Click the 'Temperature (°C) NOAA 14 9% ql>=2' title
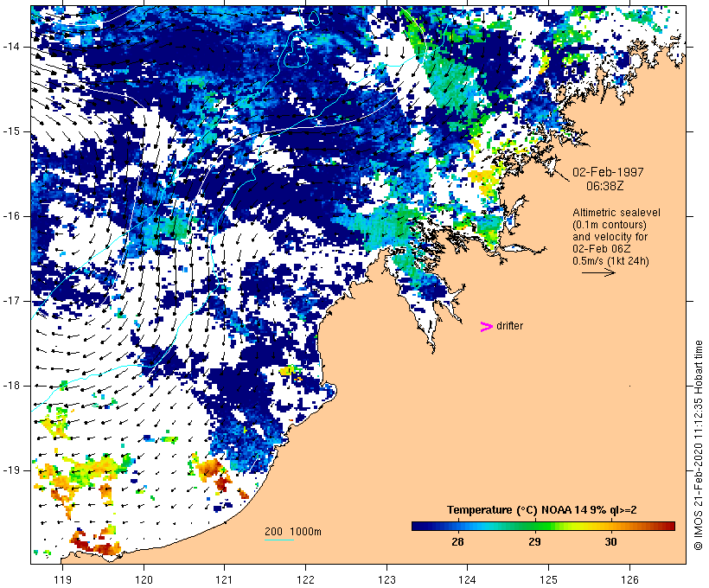 point(542,510)
